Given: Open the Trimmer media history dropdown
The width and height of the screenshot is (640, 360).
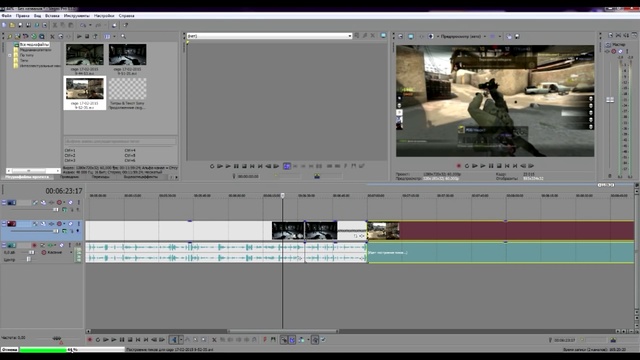Looking at the screenshot, I should tap(350, 36).
